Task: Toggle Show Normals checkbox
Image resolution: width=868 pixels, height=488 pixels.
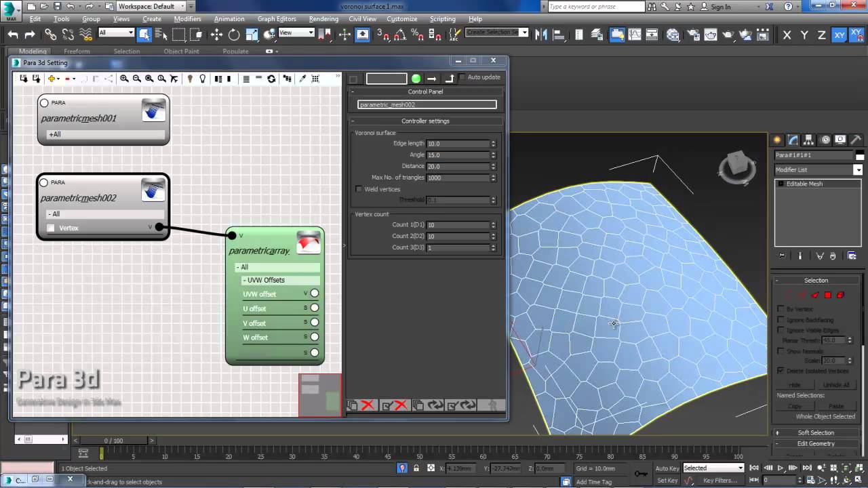Action: tap(781, 351)
